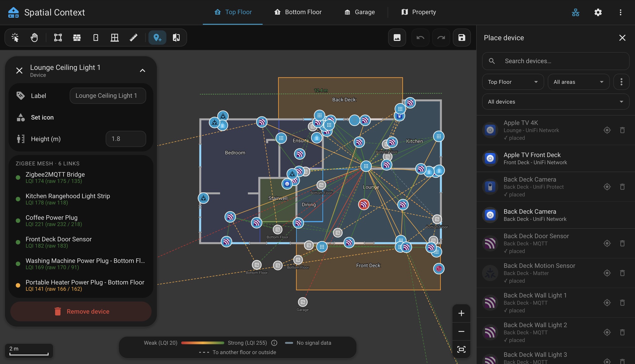
Task: Select Coffee Power Plug mesh link
Action: tap(81, 221)
